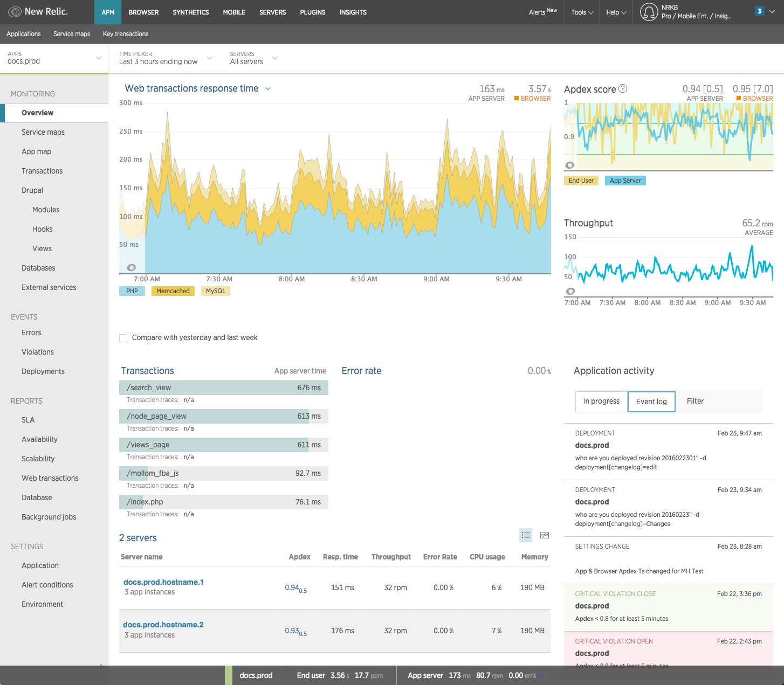Check Compare with yesterday and last week
784x685 pixels.
pos(123,338)
